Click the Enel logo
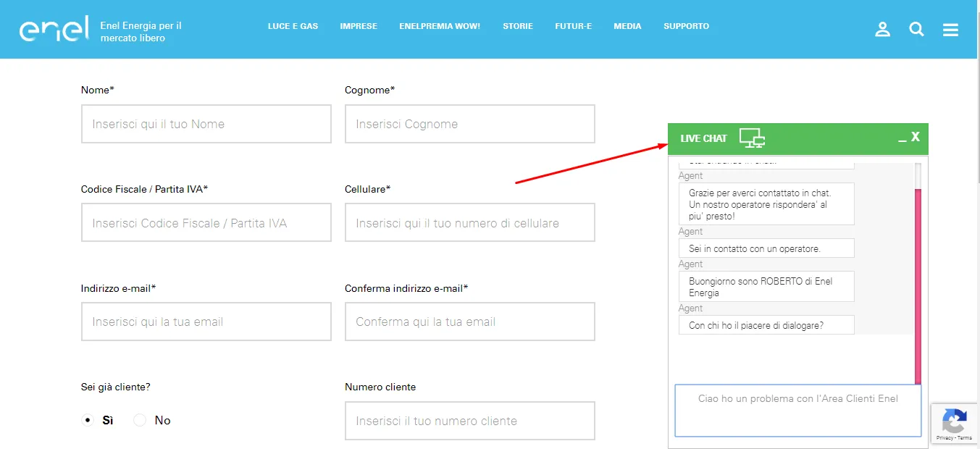Screen dimensions: 980x449 point(54,29)
